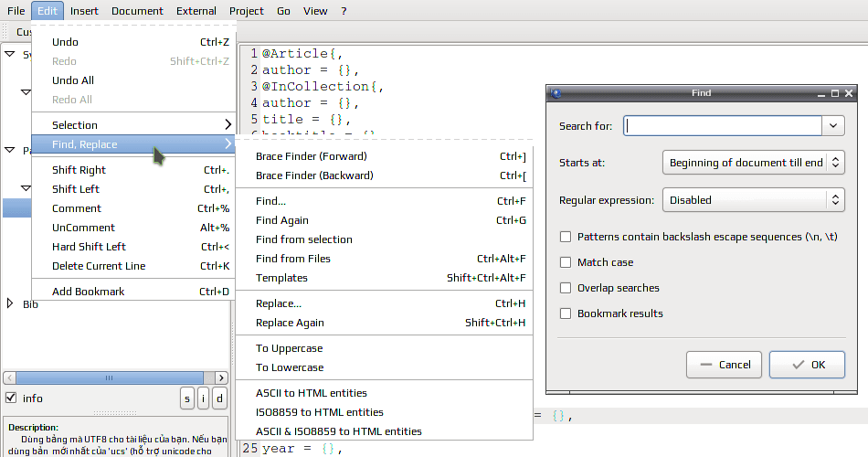Choose Delete Current Line
Image resolution: width=868 pixels, height=457 pixels.
click(x=133, y=266)
